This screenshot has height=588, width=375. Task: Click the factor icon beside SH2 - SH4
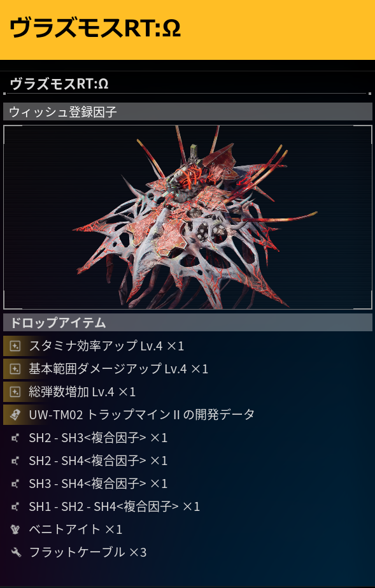15,461
